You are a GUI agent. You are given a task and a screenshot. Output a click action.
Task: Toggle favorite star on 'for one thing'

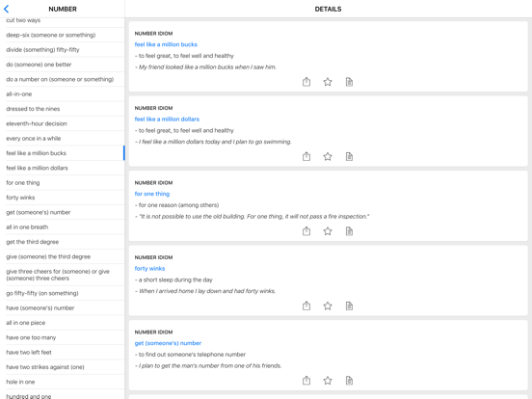click(x=328, y=231)
